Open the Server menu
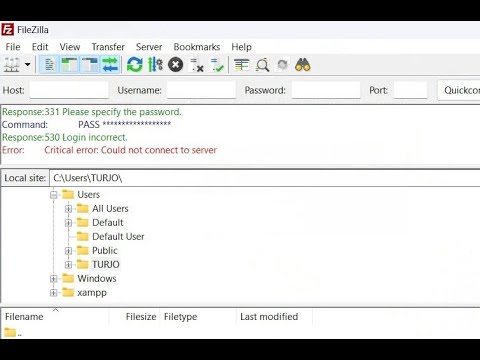Image resolution: width=480 pixels, height=360 pixels. click(149, 47)
